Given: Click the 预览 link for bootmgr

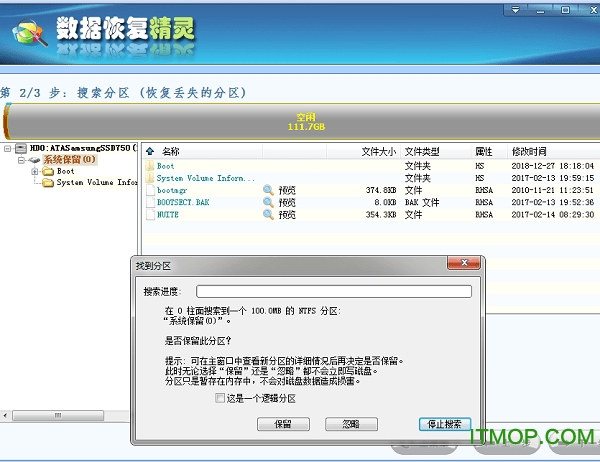Looking at the screenshot, I should (x=287, y=190).
